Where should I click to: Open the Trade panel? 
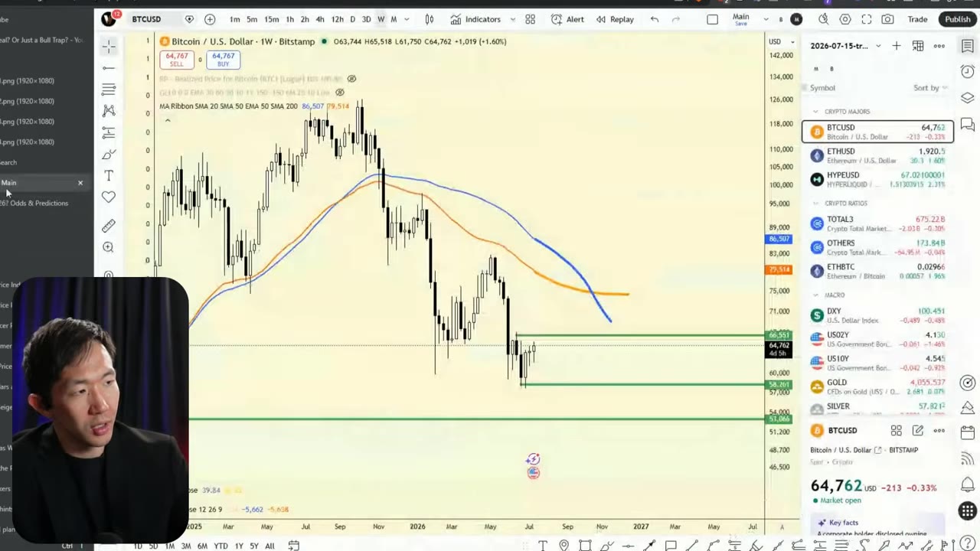pos(917,19)
